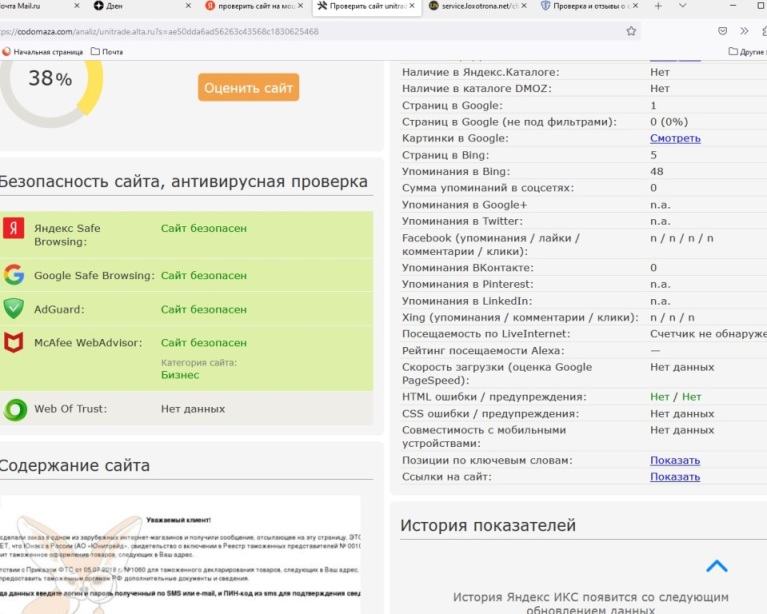The image size is (767, 614).
Task: Expand more tools double-chevron in toolbar
Action: point(744,31)
